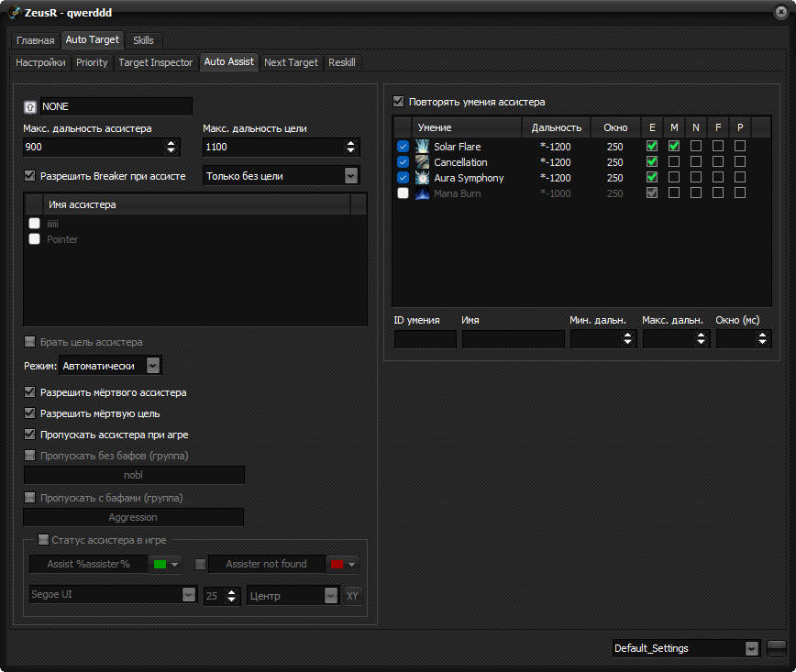Open the Skills tab

click(x=143, y=40)
